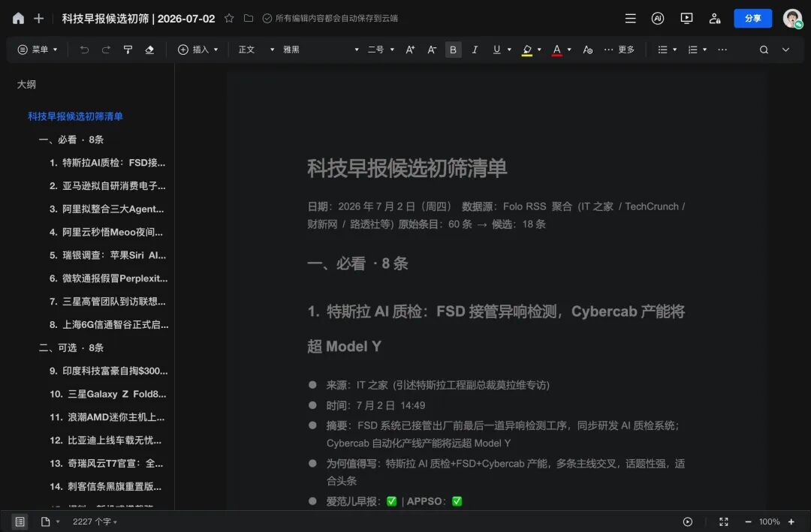Undo the last edit
Screen dimensions: 811x532
(84, 50)
